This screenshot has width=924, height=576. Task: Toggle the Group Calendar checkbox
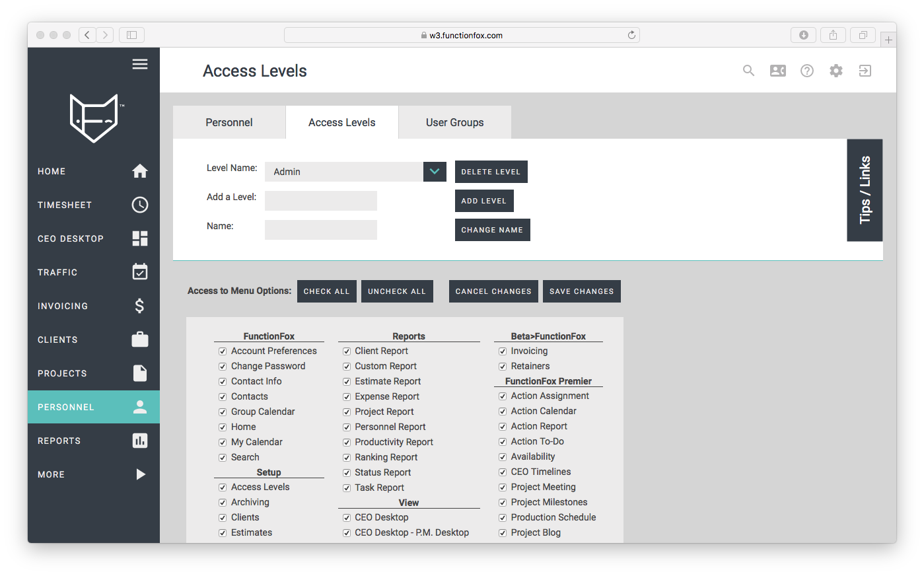223,412
